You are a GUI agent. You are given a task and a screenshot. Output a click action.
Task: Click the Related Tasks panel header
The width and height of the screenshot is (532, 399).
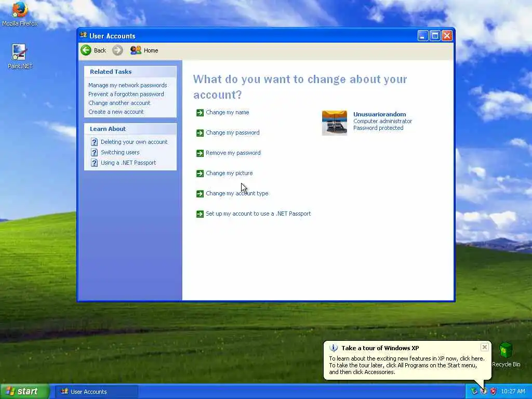(x=130, y=72)
